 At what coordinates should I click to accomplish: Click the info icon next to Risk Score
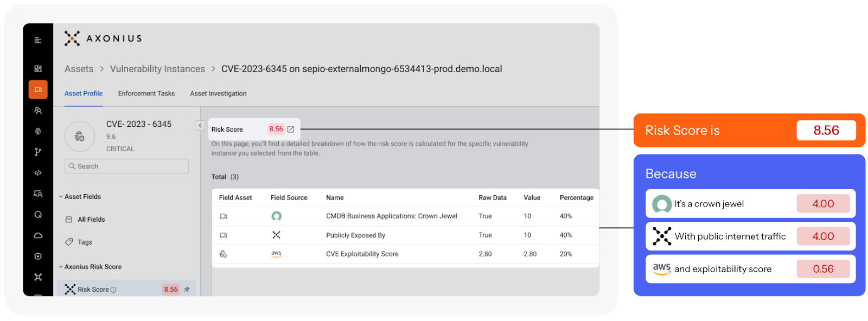(x=113, y=290)
